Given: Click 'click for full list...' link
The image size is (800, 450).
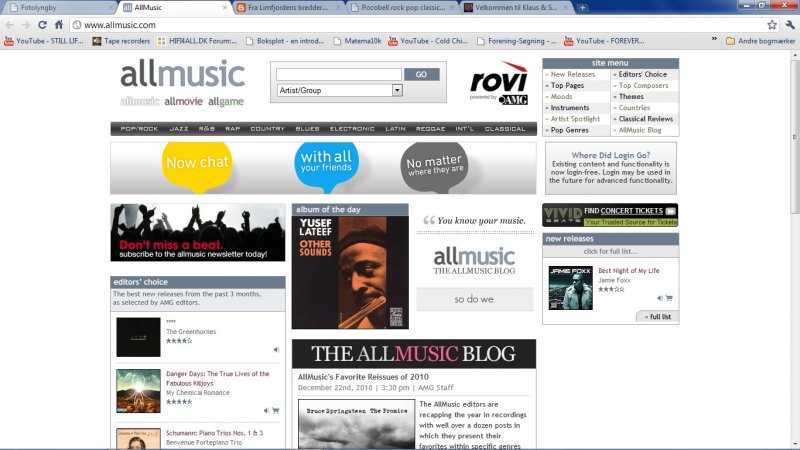Looking at the screenshot, I should pos(610,252).
